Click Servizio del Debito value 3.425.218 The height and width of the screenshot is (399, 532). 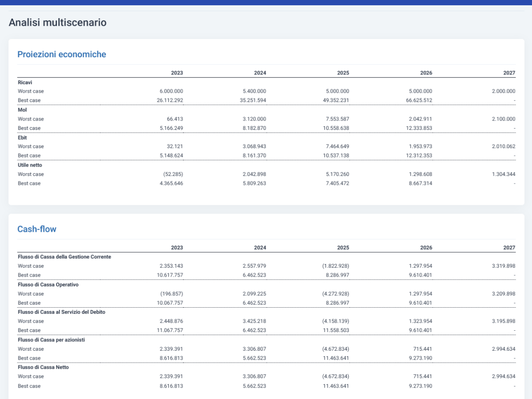click(254, 321)
